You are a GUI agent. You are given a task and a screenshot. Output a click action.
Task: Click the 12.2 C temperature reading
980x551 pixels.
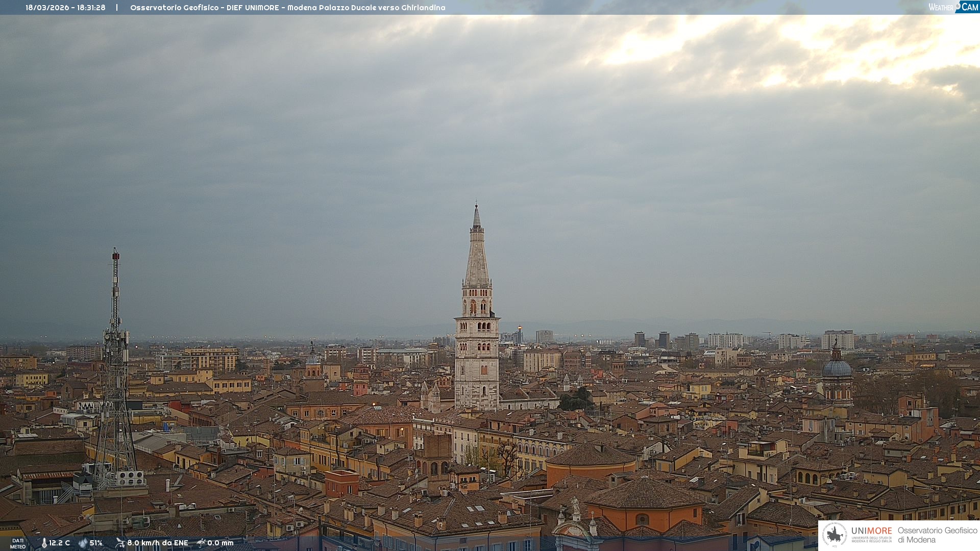(60, 543)
